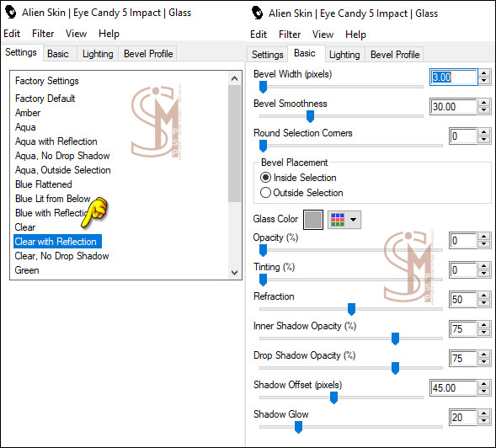The height and width of the screenshot is (448, 496).
Task: Select the Aqua preset
Action: pyautogui.click(x=25, y=127)
